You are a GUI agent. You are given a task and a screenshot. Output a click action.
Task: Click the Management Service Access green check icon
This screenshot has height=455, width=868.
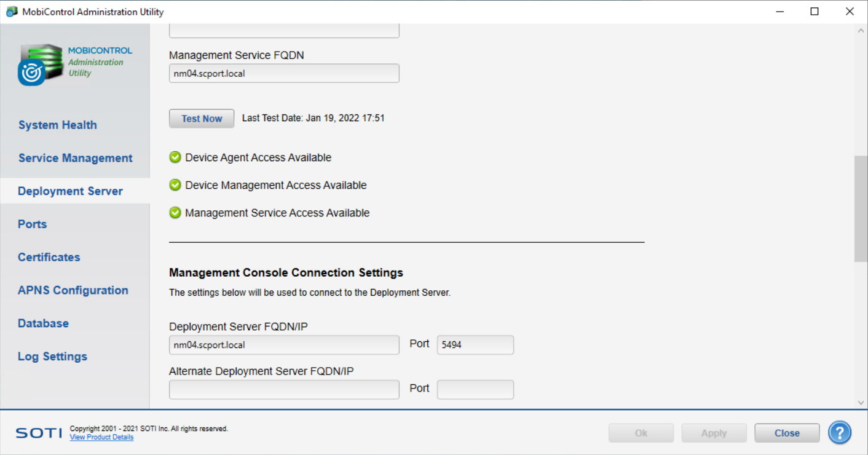pyautogui.click(x=175, y=213)
